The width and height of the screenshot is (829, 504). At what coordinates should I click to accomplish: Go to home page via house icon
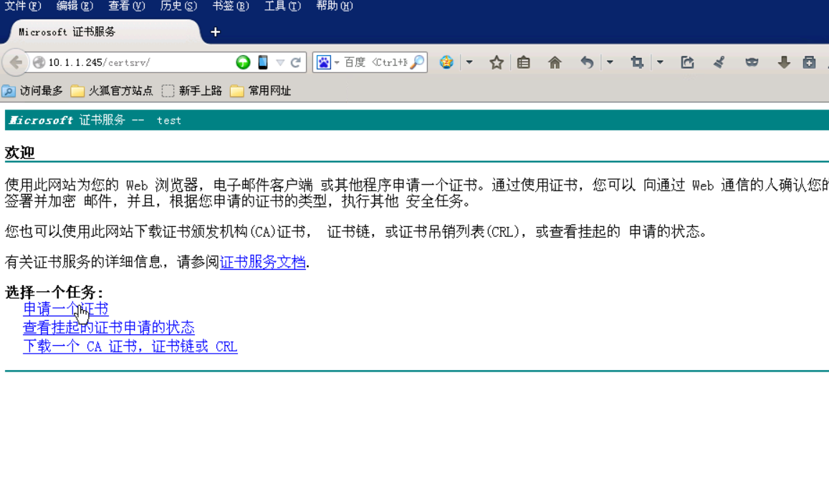tap(555, 62)
